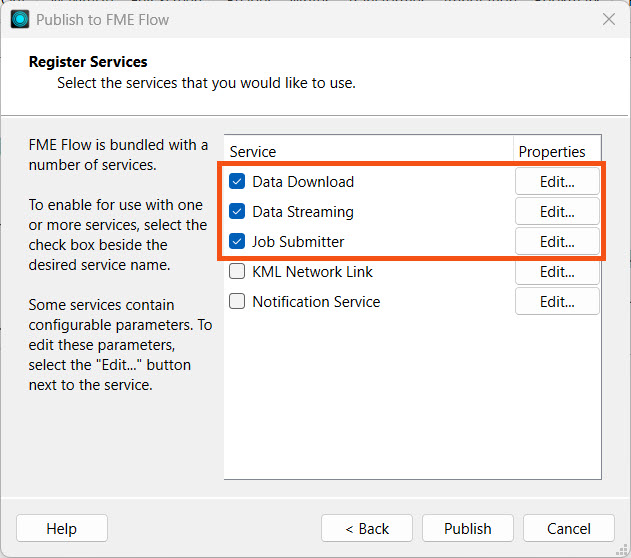Viewport: 631px width, 558px height.
Task: Uncheck the Data Download service checkbox
Action: point(237,182)
